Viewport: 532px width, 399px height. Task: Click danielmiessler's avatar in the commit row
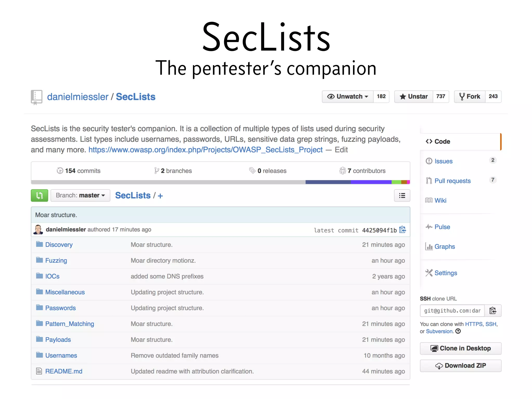point(38,230)
